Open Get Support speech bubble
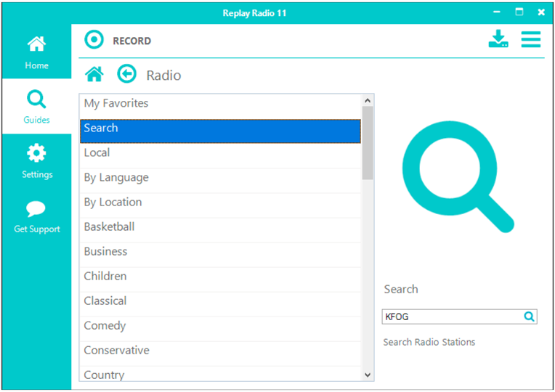The image size is (555, 392). [x=36, y=216]
